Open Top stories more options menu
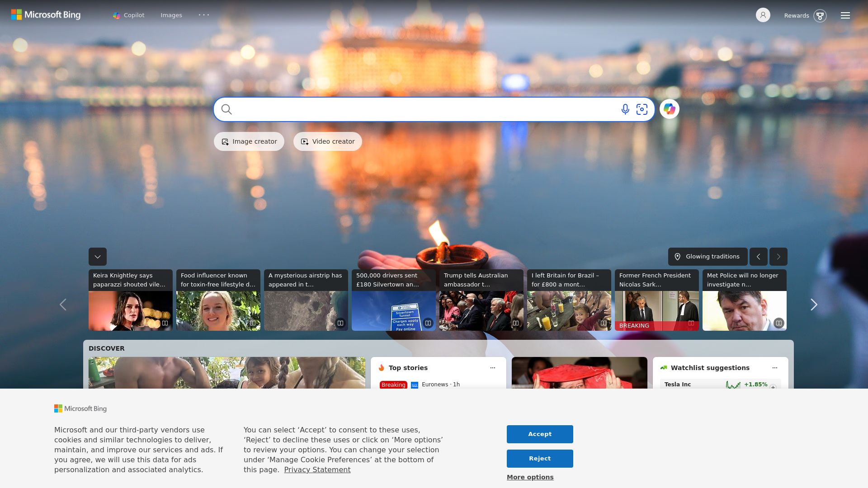Viewport: 868px width, 488px height. 493,368
